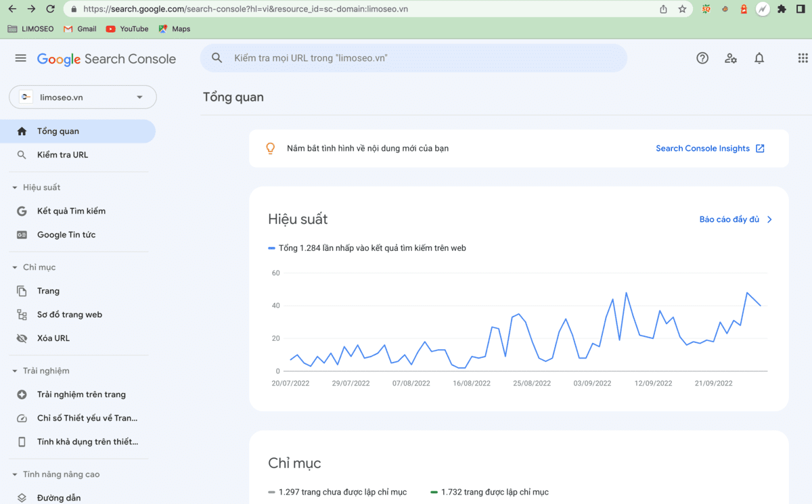Screen dimensions: 812x504
Task: Collapse the Hiệu suất sidebar section
Action: 15,187
